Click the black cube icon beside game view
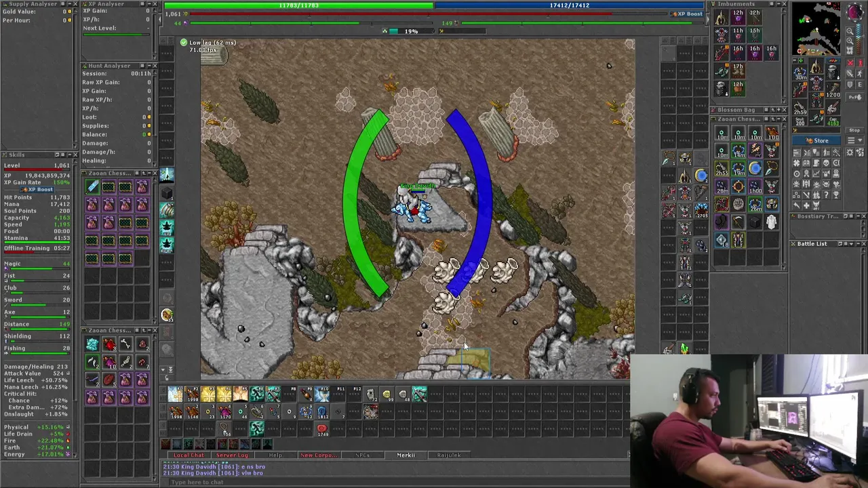 tap(167, 193)
